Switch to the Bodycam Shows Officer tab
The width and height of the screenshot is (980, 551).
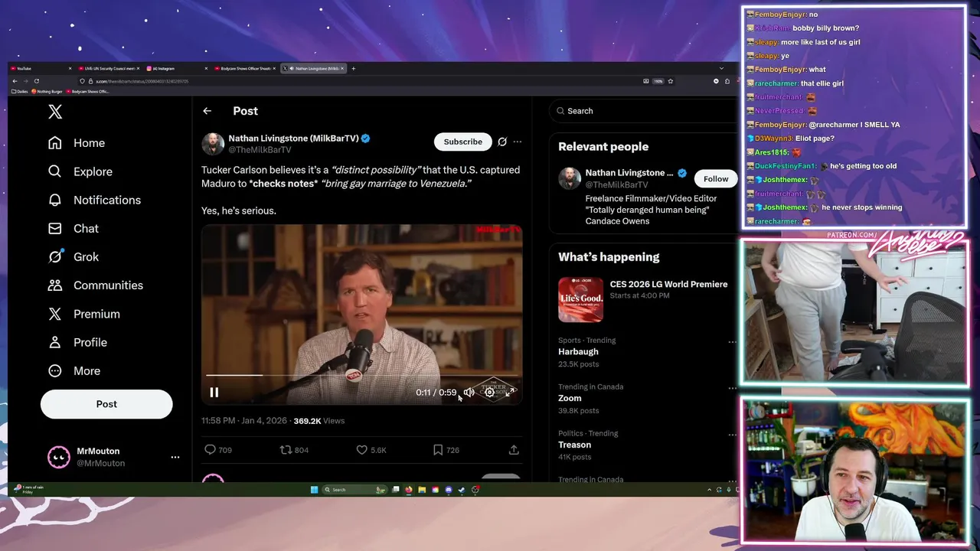click(x=245, y=68)
